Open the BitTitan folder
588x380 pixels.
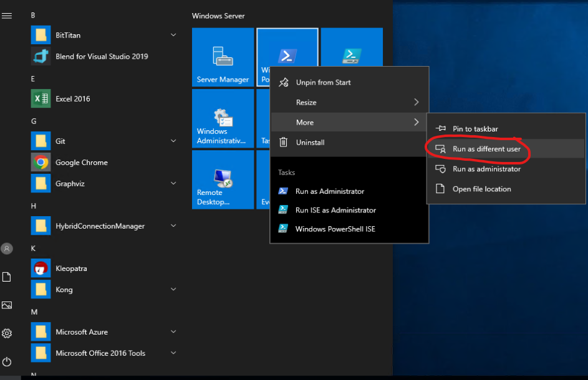tap(103, 36)
